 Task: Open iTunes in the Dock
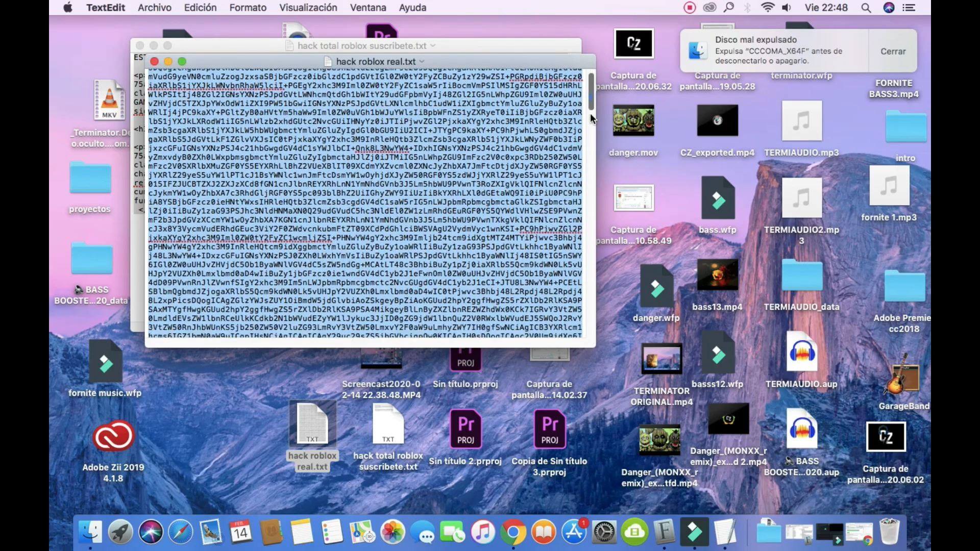[x=483, y=533]
